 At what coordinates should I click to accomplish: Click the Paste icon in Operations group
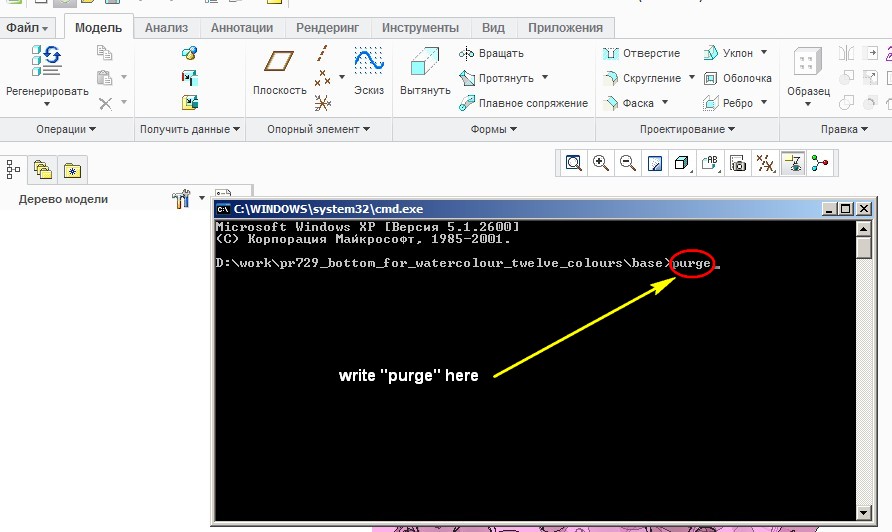pos(104,77)
